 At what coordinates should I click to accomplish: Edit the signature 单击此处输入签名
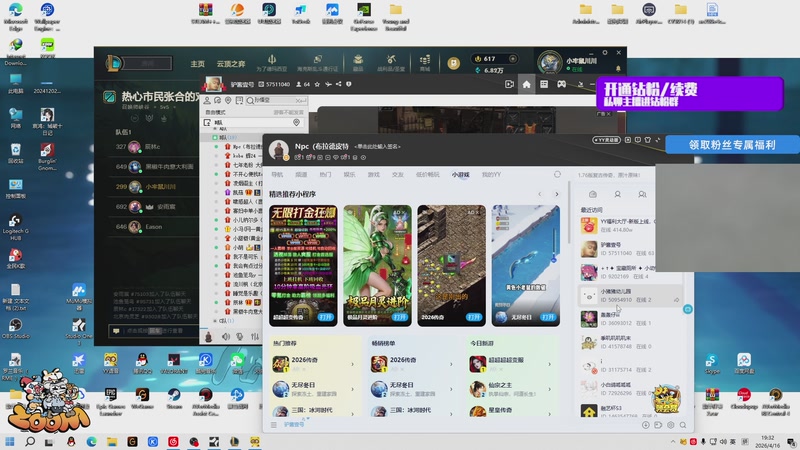tap(378, 146)
